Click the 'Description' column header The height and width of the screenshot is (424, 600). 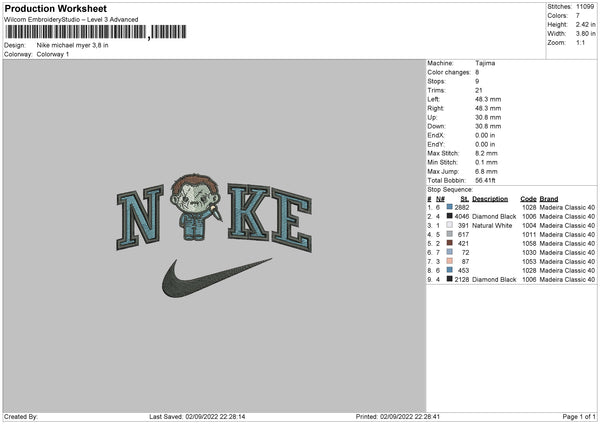coord(490,199)
